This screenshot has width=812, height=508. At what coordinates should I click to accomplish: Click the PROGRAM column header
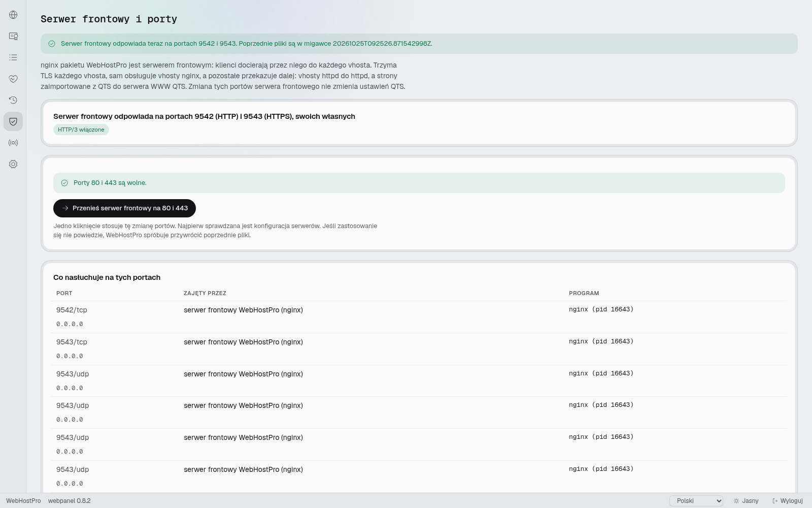pyautogui.click(x=584, y=293)
